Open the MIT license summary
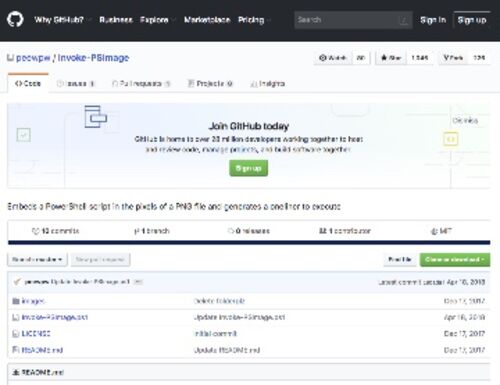 tap(441, 231)
